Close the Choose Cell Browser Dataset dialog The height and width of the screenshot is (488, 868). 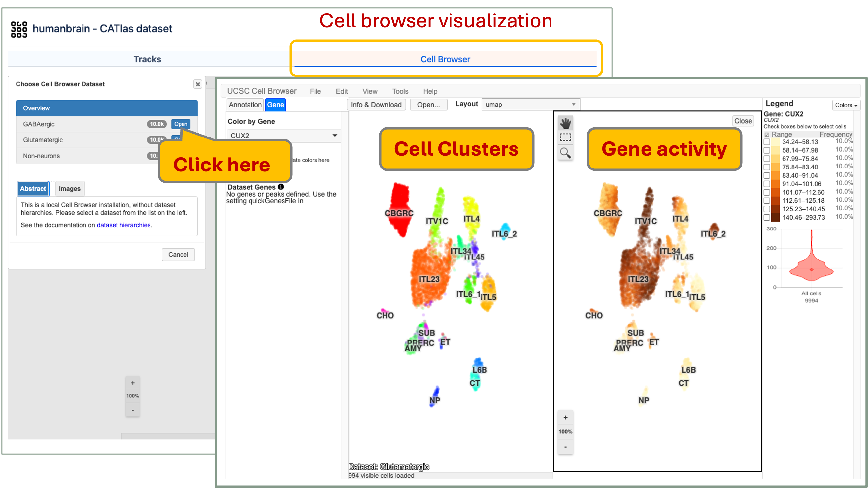(x=198, y=84)
